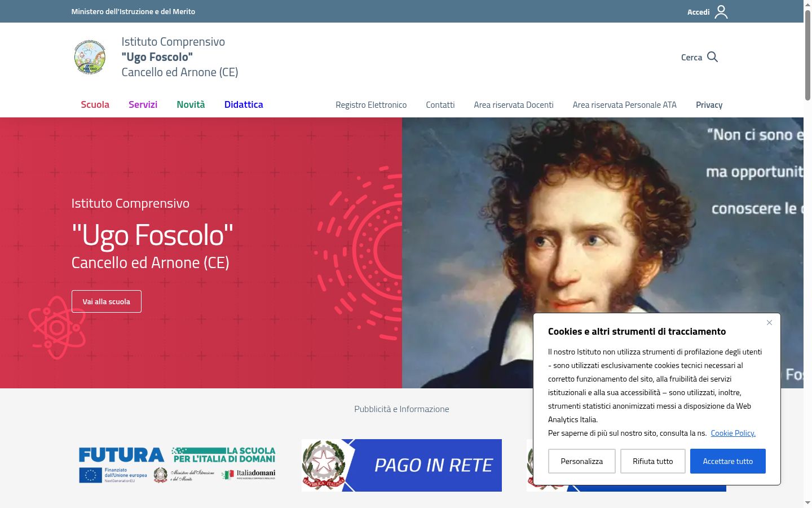Image resolution: width=812 pixels, height=508 pixels.
Task: Accept cookies with Accettare tutto
Action: [x=728, y=461]
